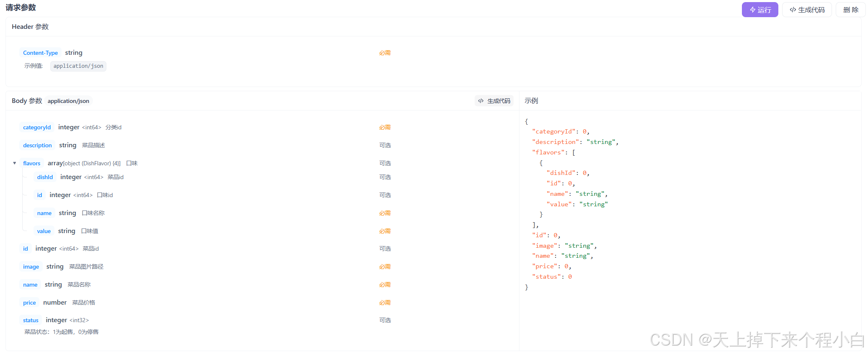The width and height of the screenshot is (868, 354).
Task: Click the "categoryId": 0 line in the example
Action: [x=561, y=131]
